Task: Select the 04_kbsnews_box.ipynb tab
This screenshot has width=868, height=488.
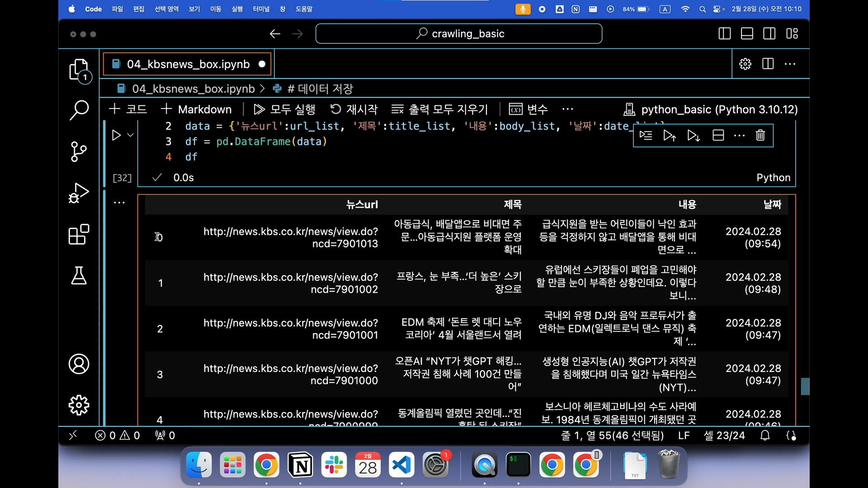Action: coord(188,64)
